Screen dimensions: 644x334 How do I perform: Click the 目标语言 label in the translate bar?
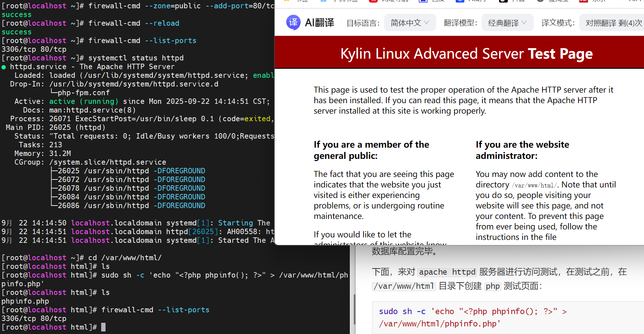click(x=363, y=23)
